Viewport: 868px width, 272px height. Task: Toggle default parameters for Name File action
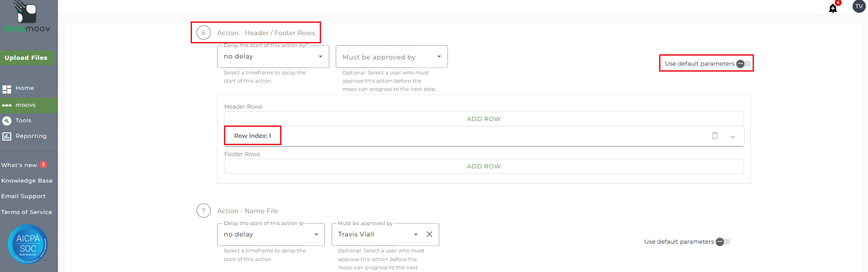(722, 242)
